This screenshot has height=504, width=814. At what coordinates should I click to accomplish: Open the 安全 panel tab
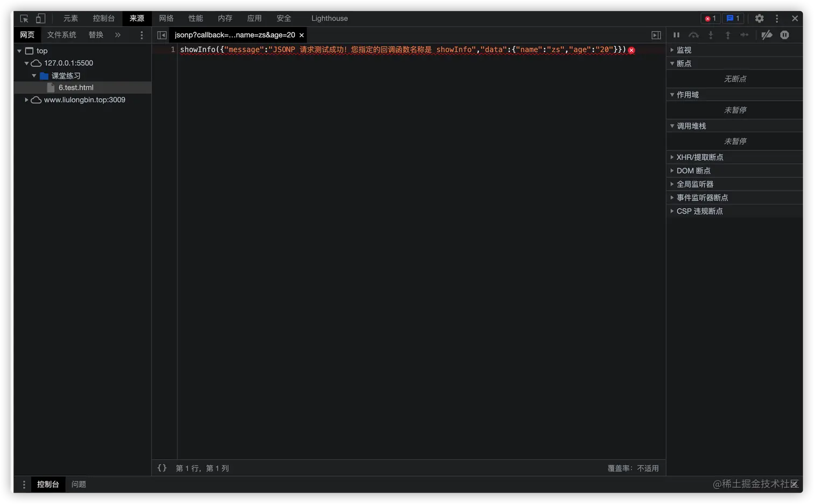point(284,18)
